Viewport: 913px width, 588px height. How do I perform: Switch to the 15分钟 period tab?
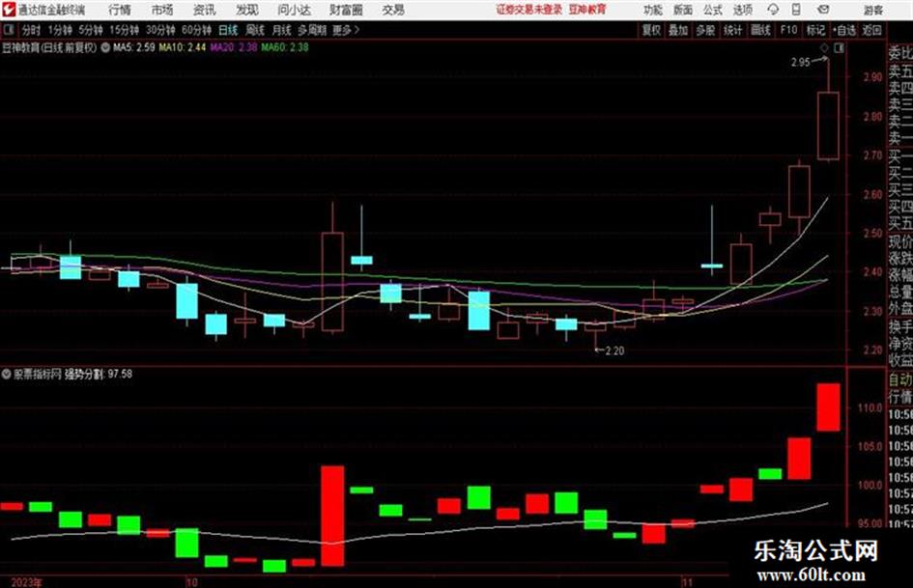click(125, 30)
